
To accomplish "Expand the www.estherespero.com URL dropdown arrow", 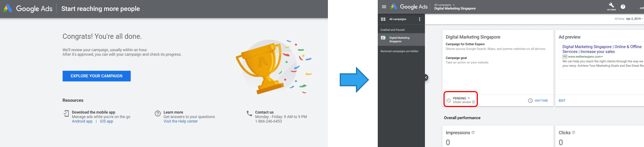I will (x=602, y=57).
